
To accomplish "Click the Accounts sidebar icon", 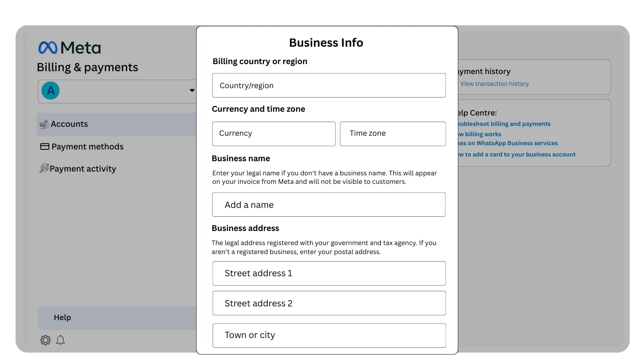I will [44, 124].
